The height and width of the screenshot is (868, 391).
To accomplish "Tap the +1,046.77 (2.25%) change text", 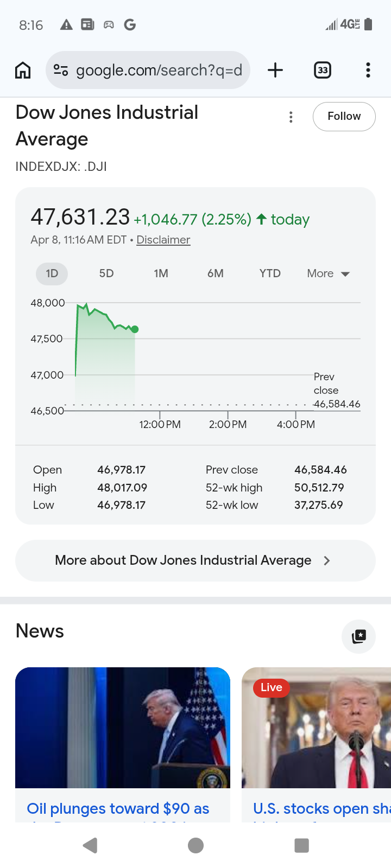I will (193, 219).
